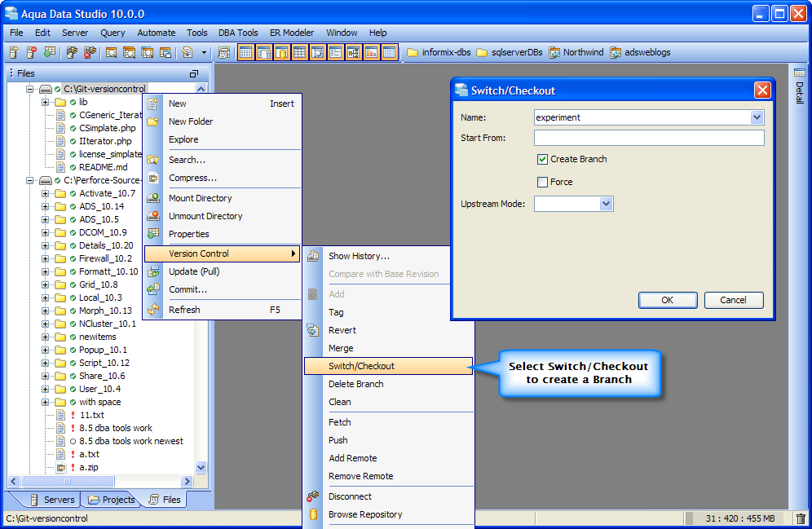
Task: Click the icon beside Mount Directory
Action: [153, 198]
